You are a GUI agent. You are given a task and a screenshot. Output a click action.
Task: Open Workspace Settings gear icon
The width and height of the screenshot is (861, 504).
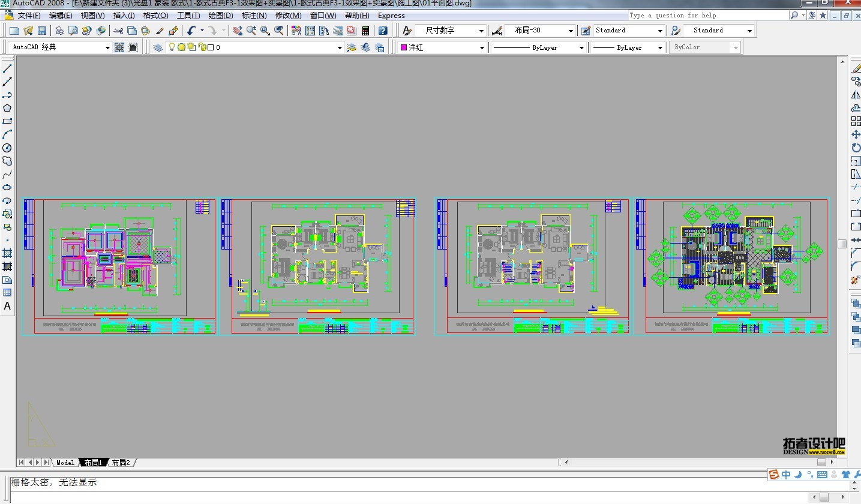[x=119, y=47]
